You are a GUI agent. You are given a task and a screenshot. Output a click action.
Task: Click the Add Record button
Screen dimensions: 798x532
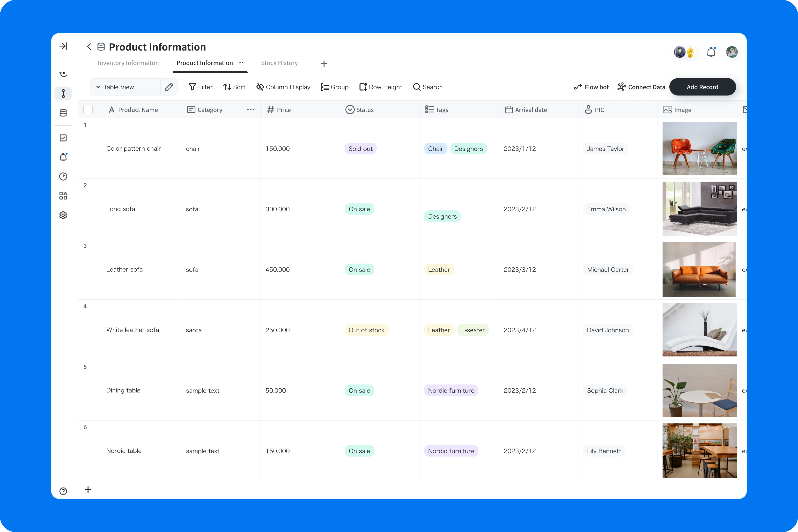pos(702,87)
